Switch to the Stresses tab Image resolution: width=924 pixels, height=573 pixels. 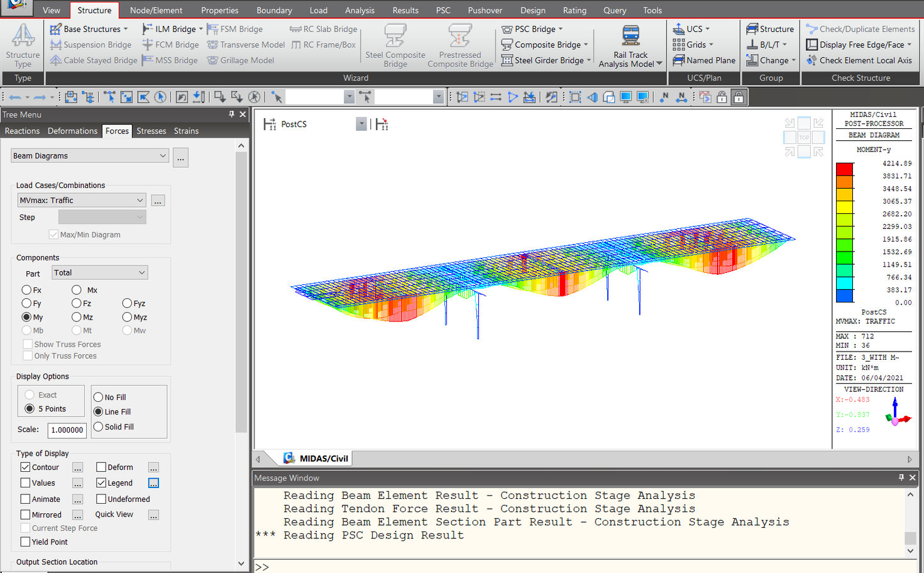point(151,131)
